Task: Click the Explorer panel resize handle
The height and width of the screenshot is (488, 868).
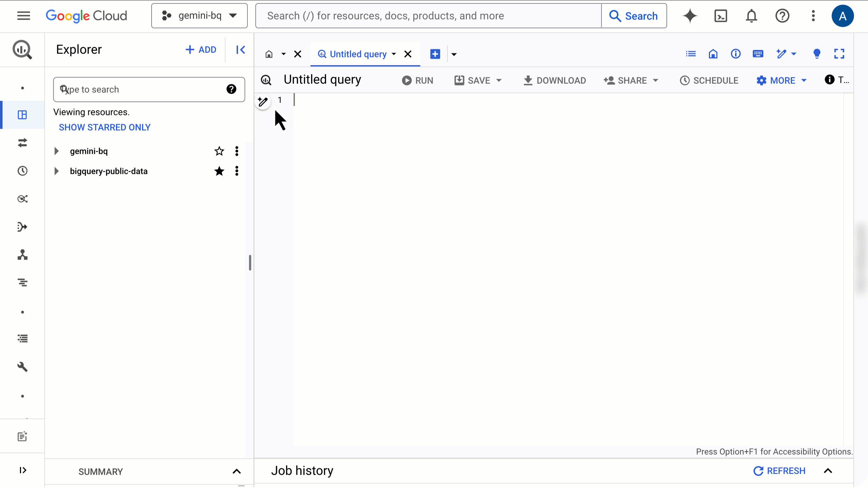Action: 250,263
